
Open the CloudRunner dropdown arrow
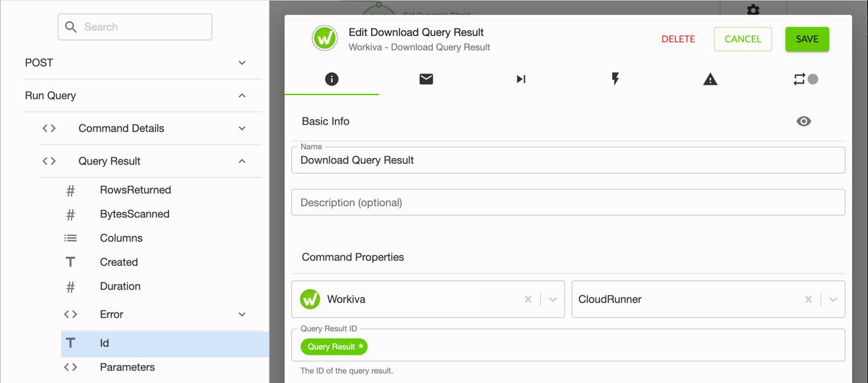(x=833, y=299)
